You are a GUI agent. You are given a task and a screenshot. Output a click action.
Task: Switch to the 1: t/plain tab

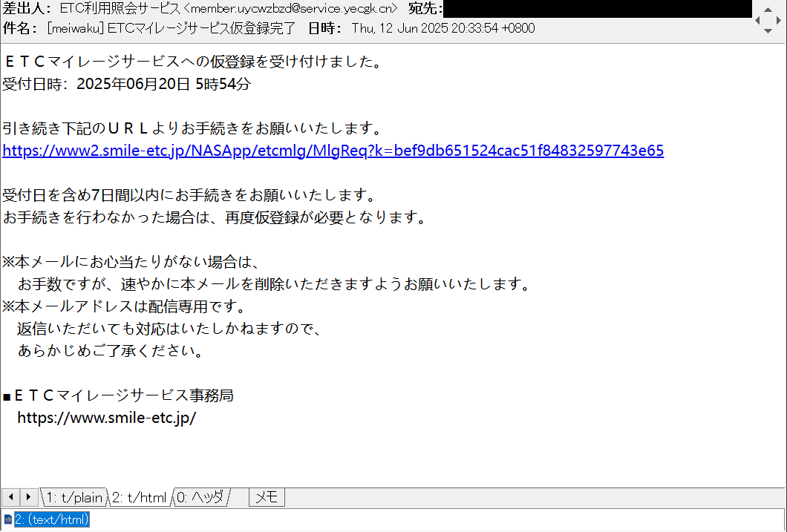pos(74,497)
